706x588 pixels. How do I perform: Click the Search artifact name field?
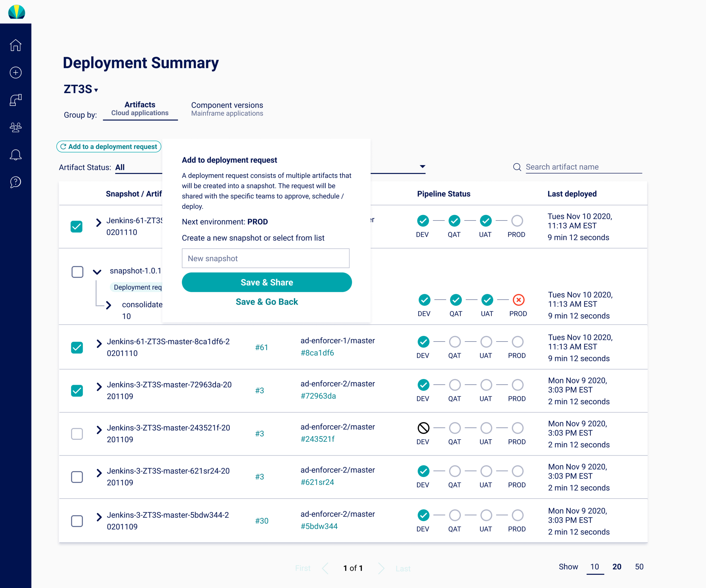pyautogui.click(x=584, y=167)
